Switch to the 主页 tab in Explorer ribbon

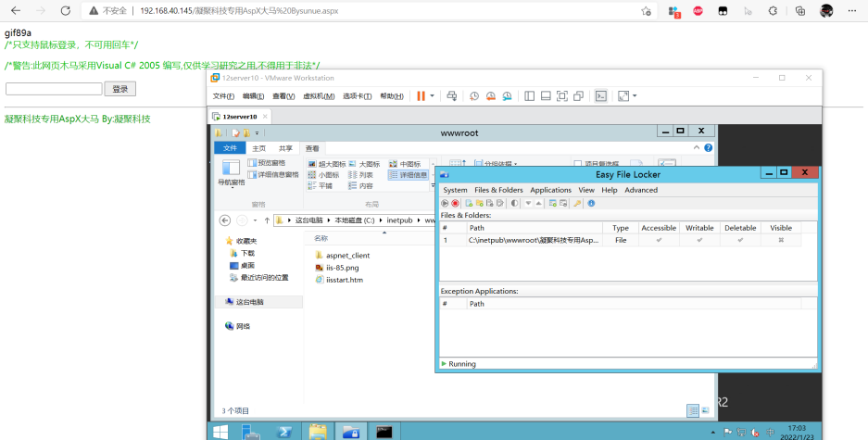258,148
